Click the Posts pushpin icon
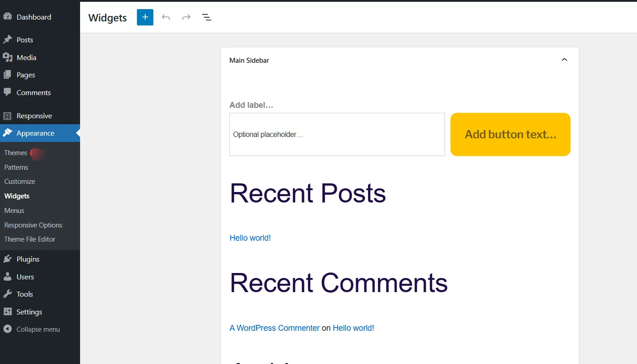 point(7,40)
